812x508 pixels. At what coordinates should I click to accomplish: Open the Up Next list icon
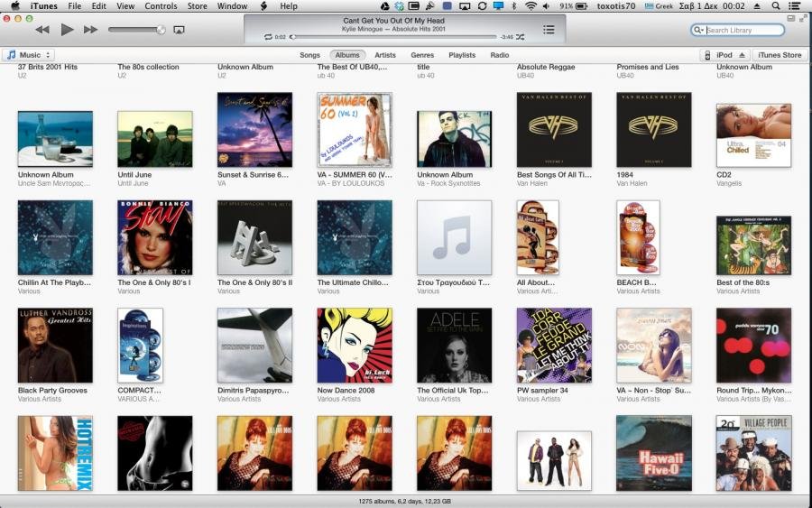(x=549, y=30)
